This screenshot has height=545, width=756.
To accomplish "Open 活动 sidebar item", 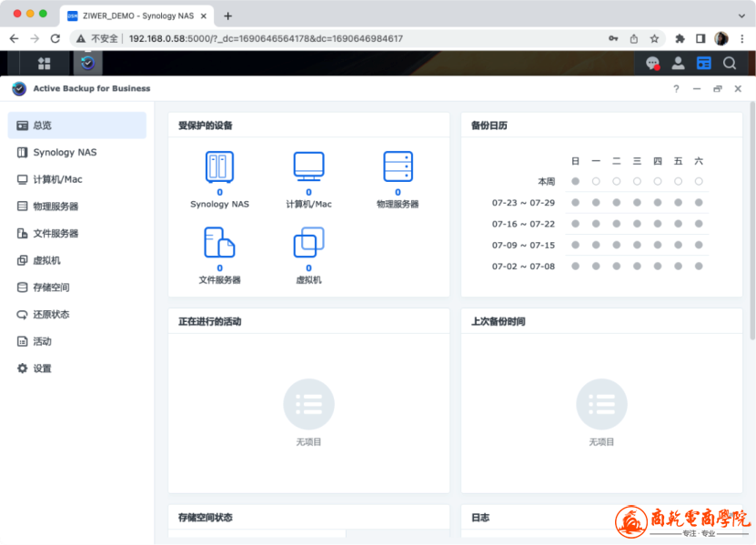I will click(77, 341).
